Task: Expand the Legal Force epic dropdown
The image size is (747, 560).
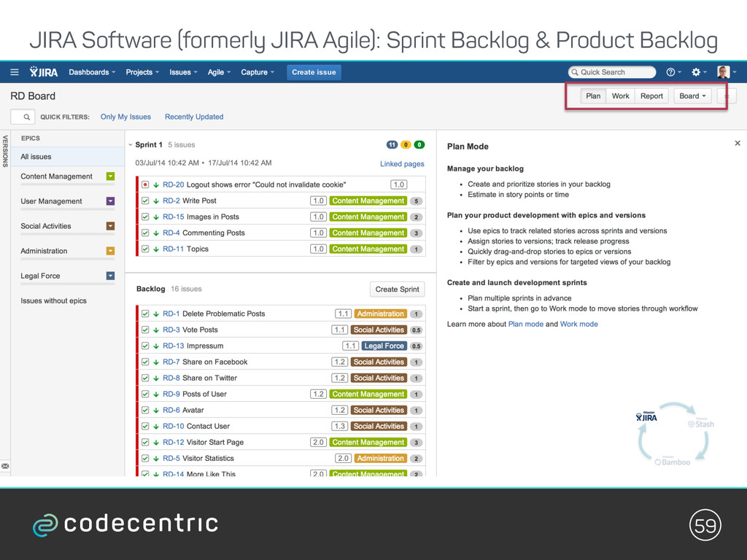Action: (111, 276)
